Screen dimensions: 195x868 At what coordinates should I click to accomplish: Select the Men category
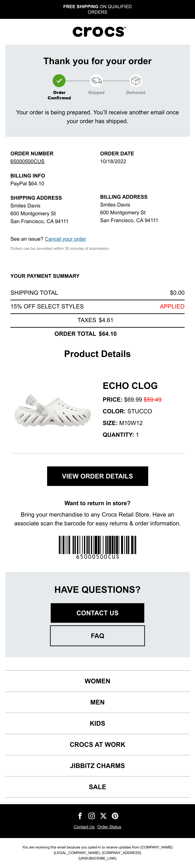point(97,702)
